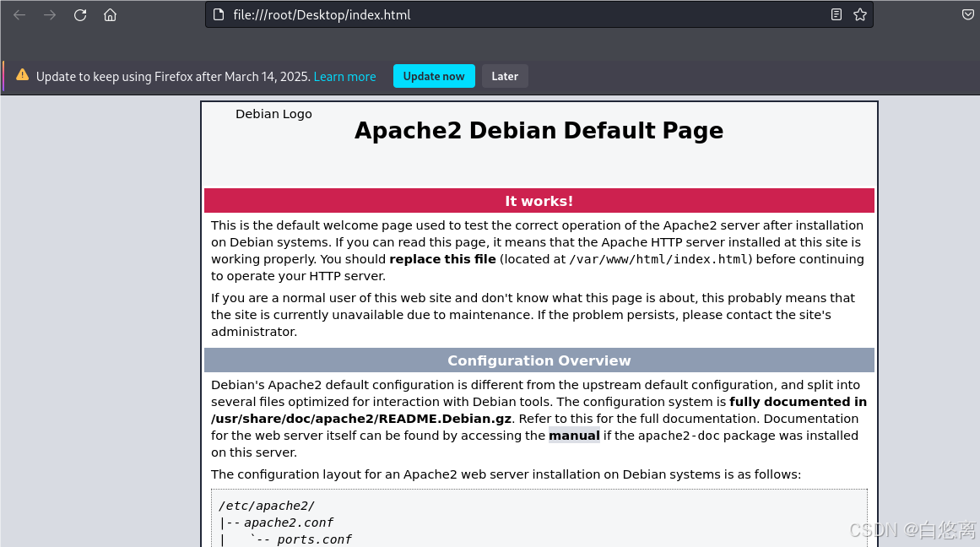Image resolution: width=980 pixels, height=547 pixels.
Task: Click the update notice text about March 14, 2025
Action: coord(173,76)
